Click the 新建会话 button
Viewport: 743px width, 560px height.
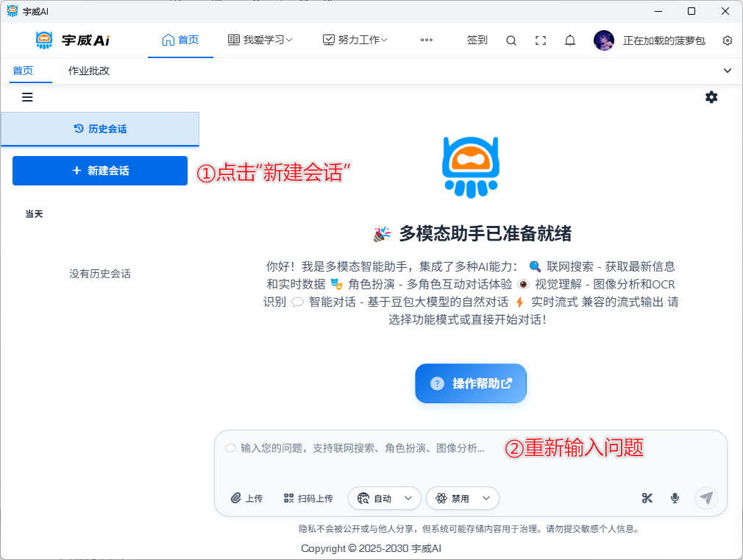100,171
